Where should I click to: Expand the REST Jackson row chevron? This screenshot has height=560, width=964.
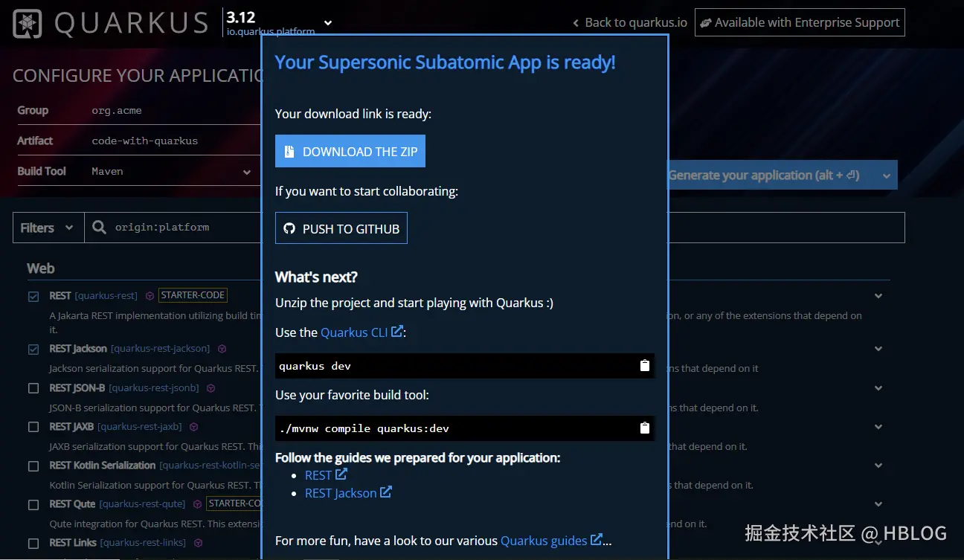[878, 349]
